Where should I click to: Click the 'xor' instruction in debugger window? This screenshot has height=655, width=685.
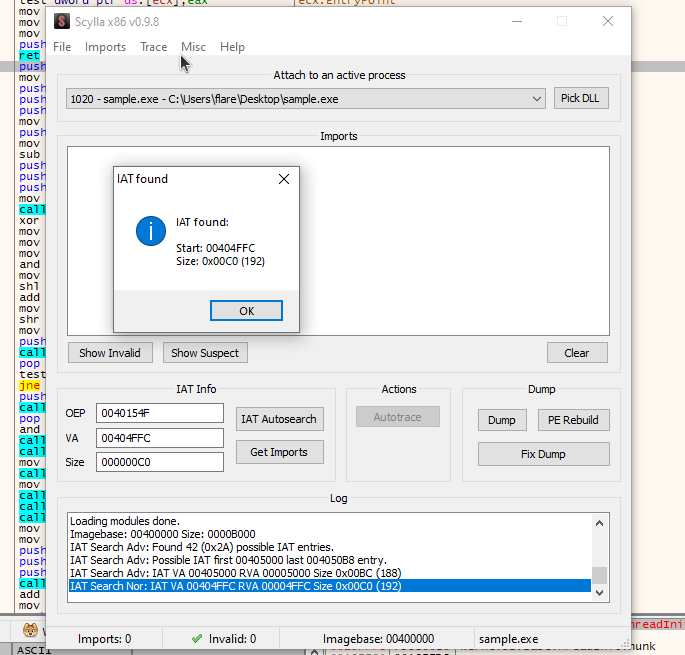pyautogui.click(x=29, y=220)
